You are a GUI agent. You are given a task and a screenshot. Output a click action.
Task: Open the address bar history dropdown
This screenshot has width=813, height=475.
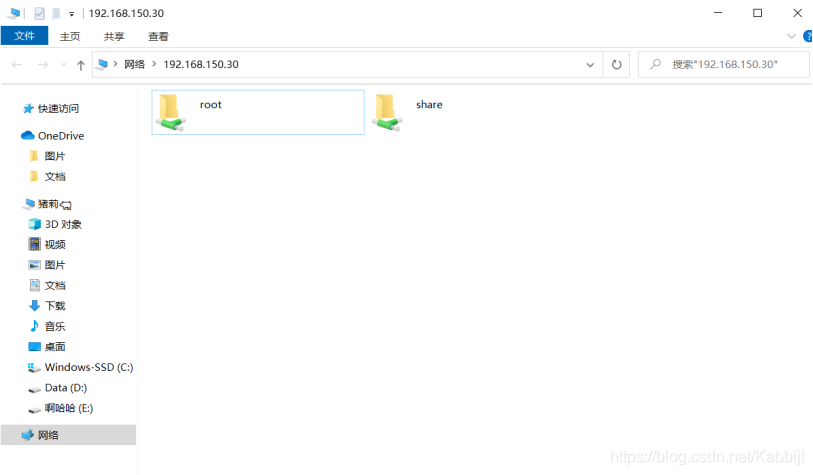coord(590,65)
